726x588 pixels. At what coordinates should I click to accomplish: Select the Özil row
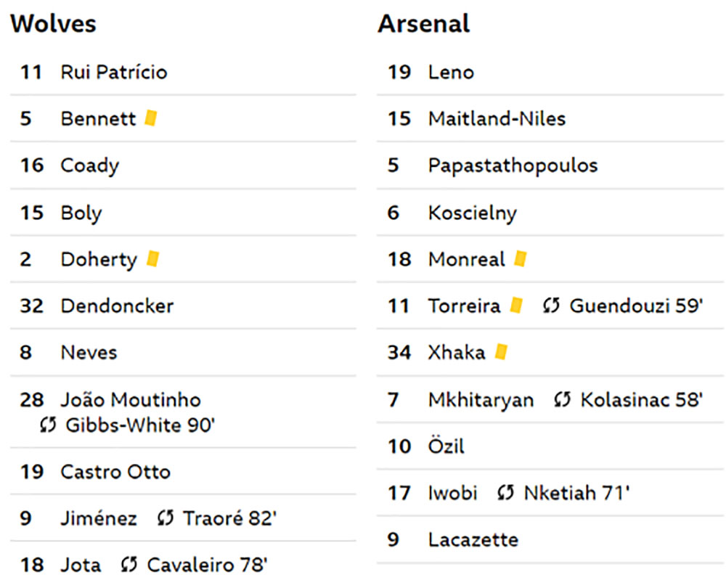pos(550,446)
